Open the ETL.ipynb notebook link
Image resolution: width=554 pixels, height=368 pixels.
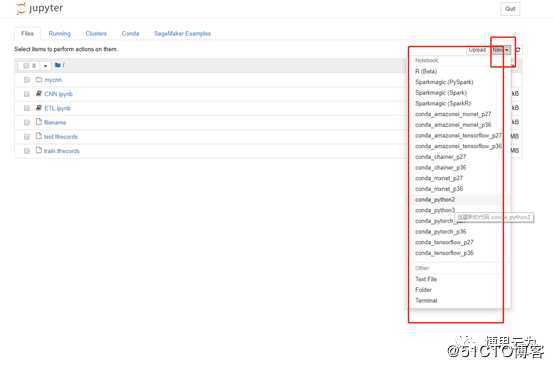57,108
